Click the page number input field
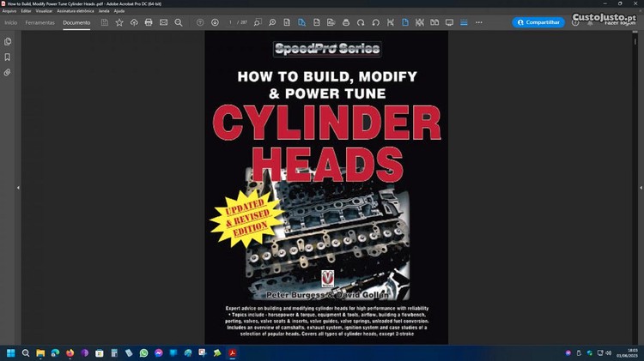The height and width of the screenshot is (361, 644). click(232, 22)
